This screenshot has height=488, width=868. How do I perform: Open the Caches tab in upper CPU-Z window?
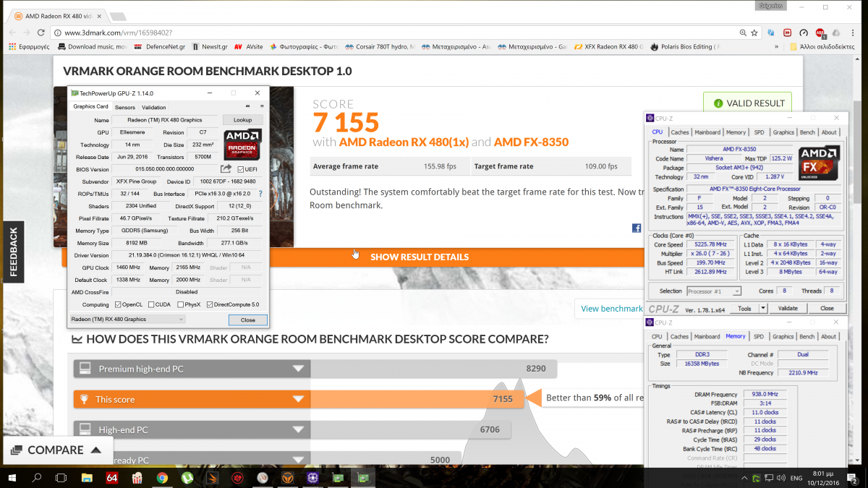point(680,132)
